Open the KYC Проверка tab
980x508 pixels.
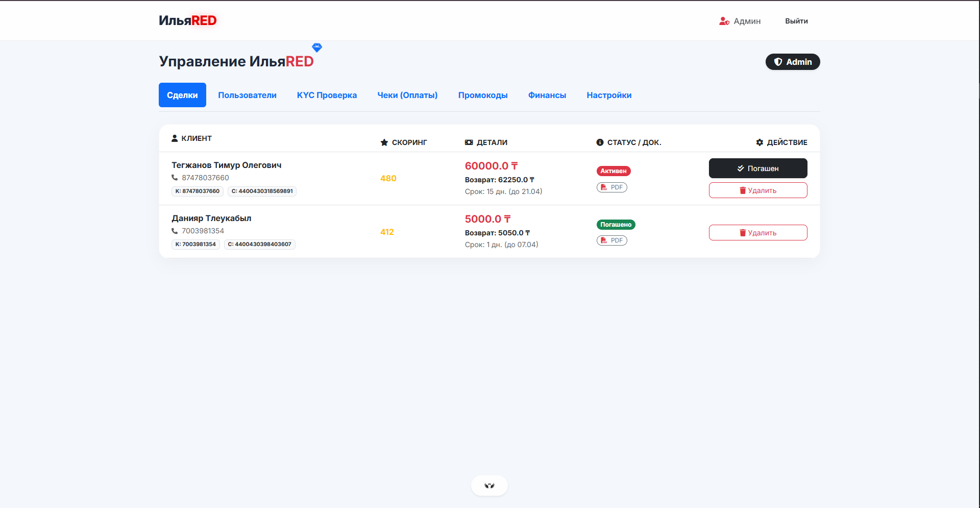tap(327, 95)
